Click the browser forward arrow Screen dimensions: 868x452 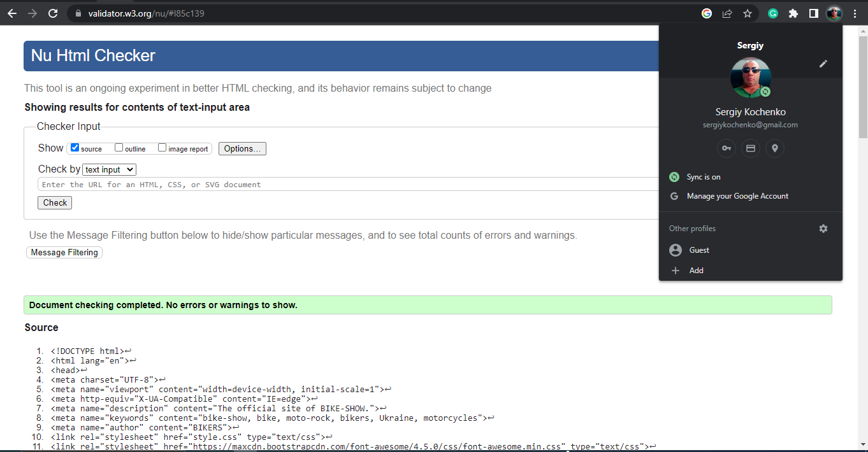[32, 13]
